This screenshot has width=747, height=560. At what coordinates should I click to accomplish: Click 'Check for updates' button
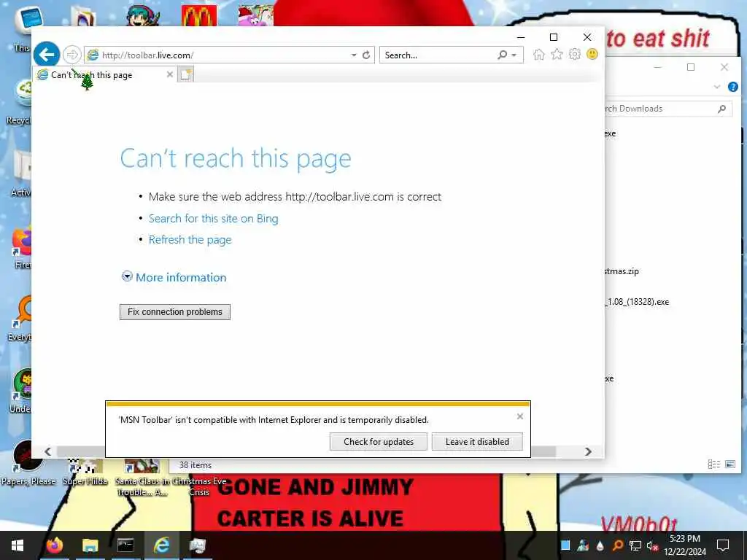click(x=379, y=441)
